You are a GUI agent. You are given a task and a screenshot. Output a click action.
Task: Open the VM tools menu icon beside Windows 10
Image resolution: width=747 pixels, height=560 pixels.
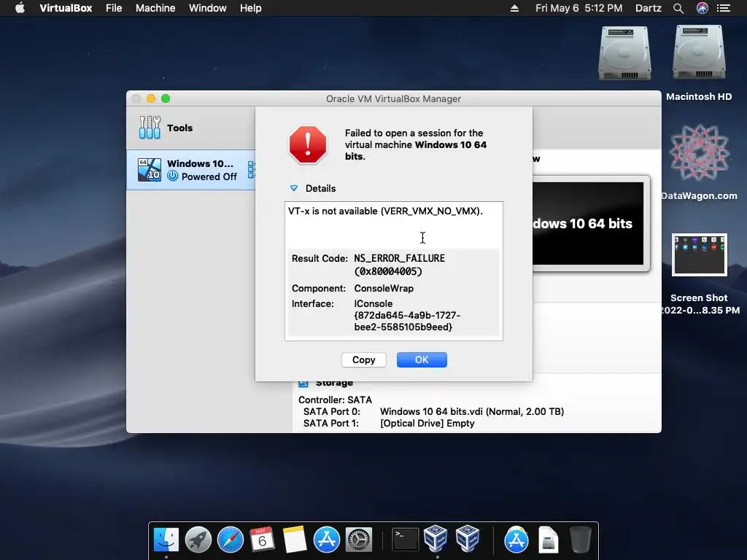click(x=251, y=170)
